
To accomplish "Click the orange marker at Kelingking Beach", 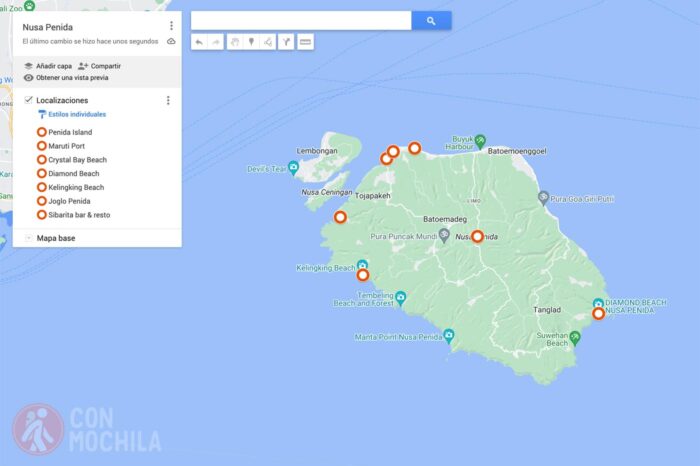I will (363, 275).
